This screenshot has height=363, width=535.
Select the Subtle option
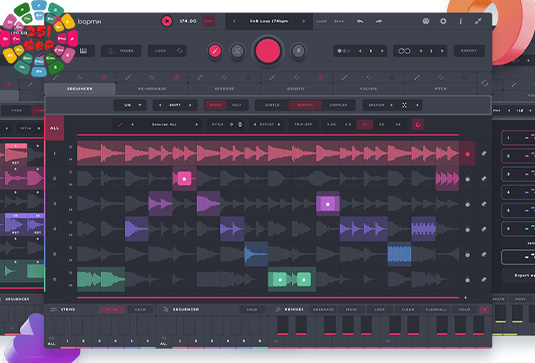click(x=272, y=105)
